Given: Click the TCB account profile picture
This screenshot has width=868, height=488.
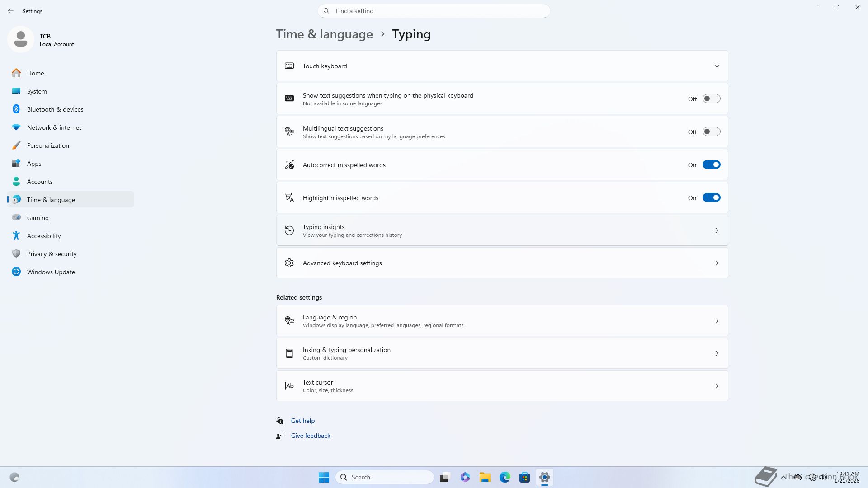Looking at the screenshot, I should click(21, 39).
